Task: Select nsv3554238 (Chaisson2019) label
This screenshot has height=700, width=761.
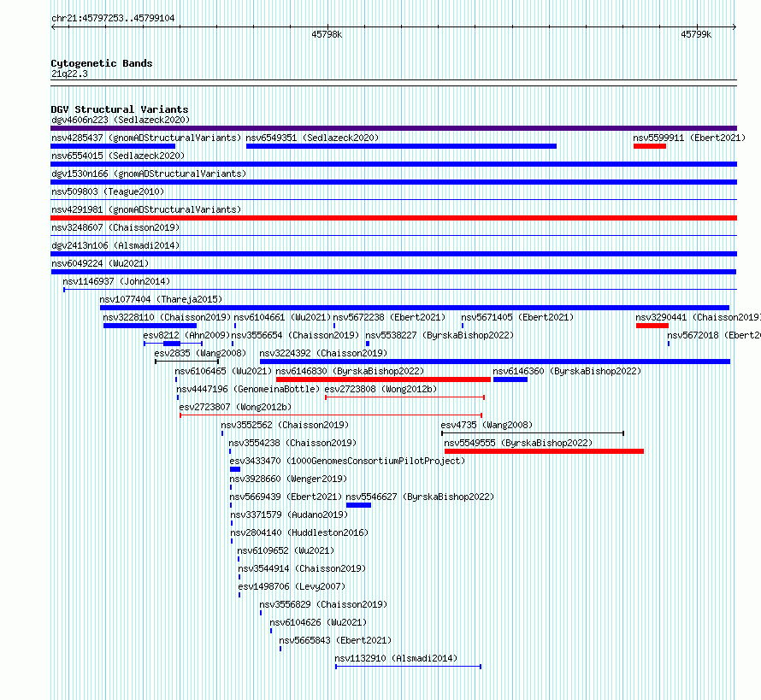Action: tap(292, 443)
